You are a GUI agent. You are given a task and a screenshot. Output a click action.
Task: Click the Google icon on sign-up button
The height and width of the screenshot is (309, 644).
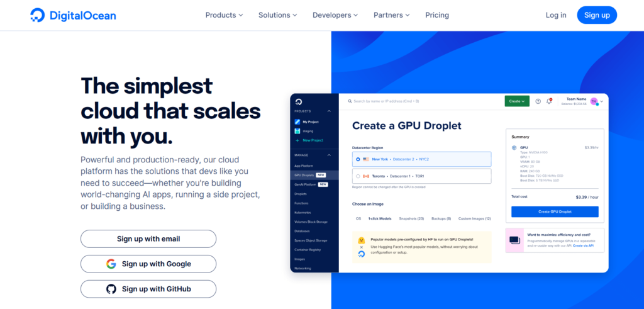tap(111, 264)
